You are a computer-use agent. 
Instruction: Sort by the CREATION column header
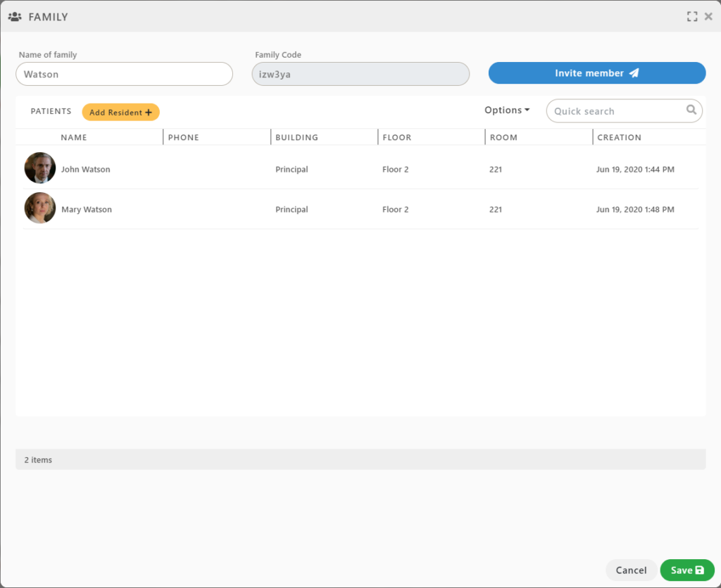(x=619, y=137)
